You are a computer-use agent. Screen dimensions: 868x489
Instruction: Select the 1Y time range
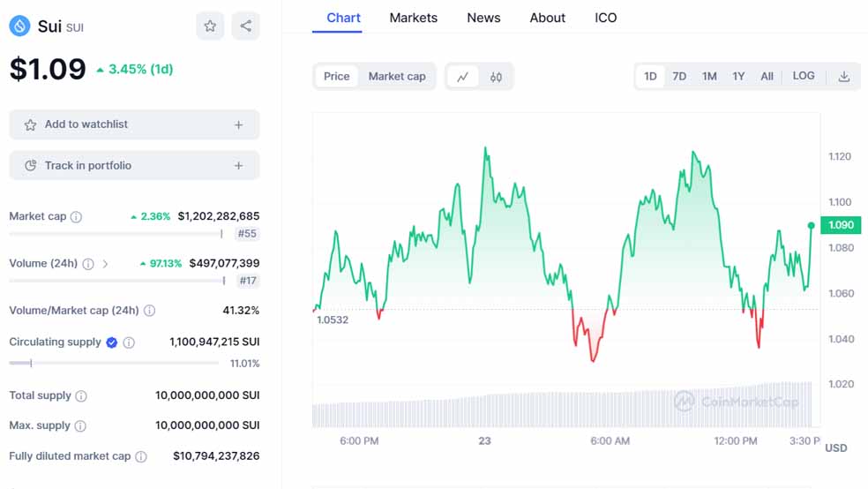738,77
